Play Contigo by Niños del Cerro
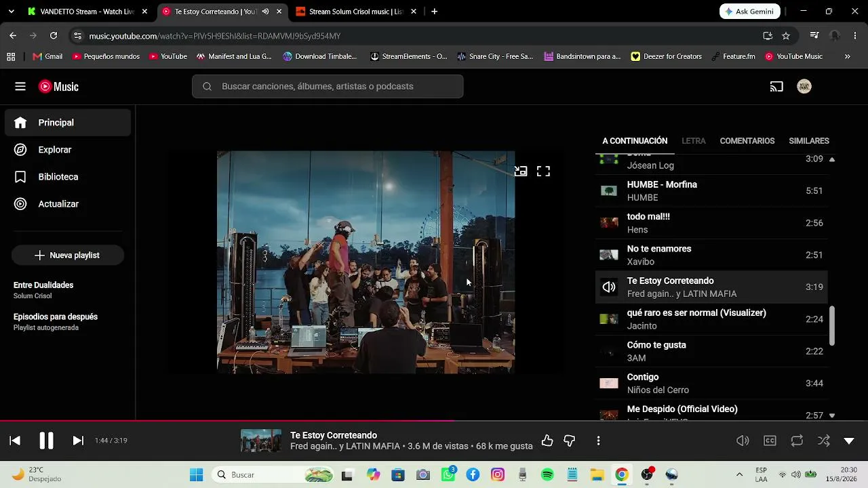This screenshot has height=488, width=868. pos(712,384)
